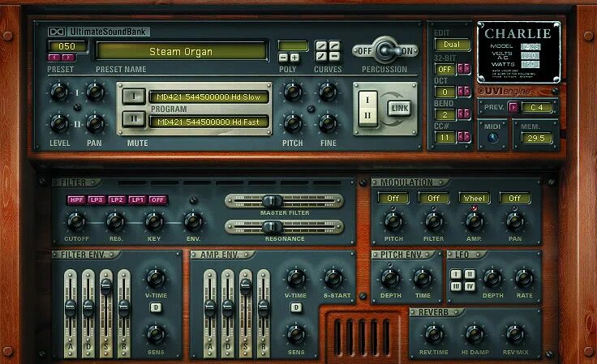Click the MASTER FILTER slider handle

pyautogui.click(x=273, y=201)
